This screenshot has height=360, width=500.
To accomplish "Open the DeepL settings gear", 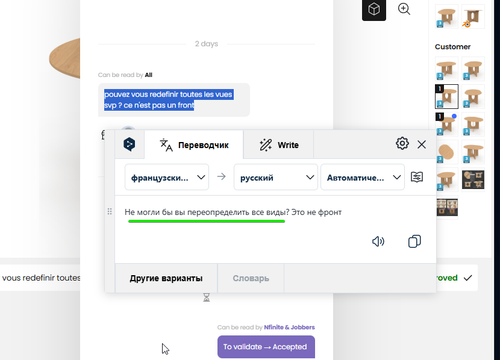I will tap(402, 143).
